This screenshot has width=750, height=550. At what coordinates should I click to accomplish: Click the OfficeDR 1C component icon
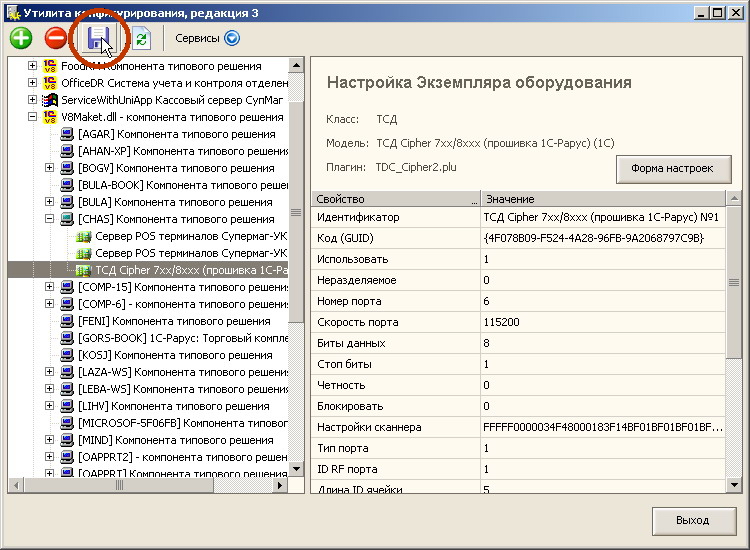[50, 83]
